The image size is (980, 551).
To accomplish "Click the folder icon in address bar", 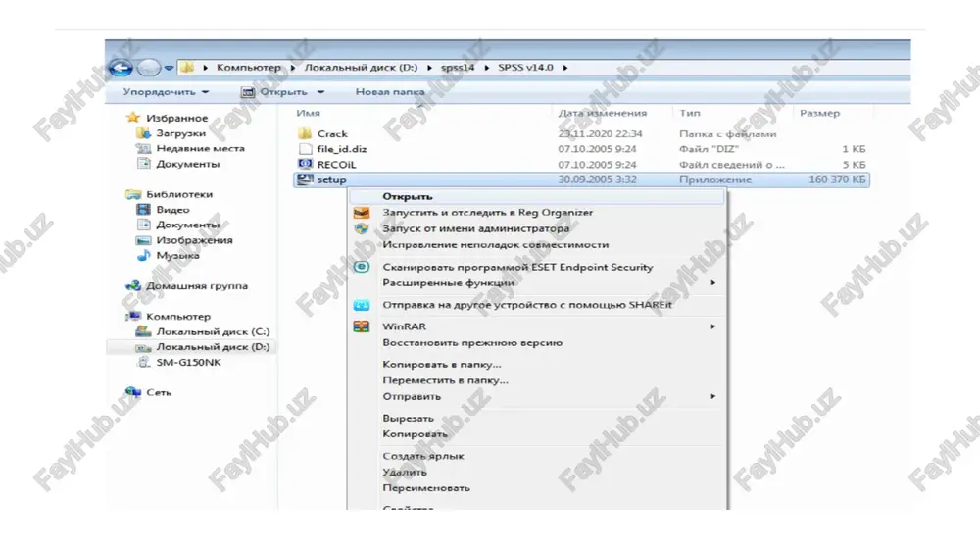I will [186, 67].
